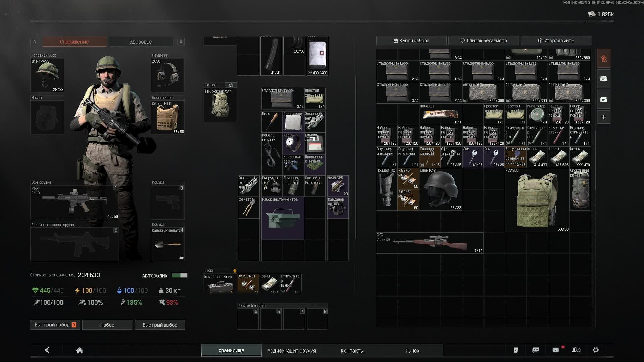Open the Рынок tab
The width and height of the screenshot is (644, 362).
(412, 351)
